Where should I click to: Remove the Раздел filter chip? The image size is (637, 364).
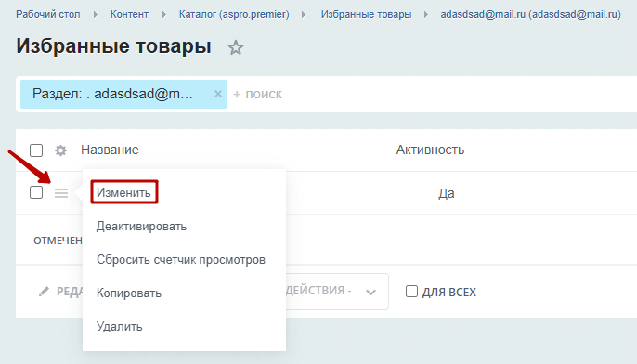click(x=218, y=94)
